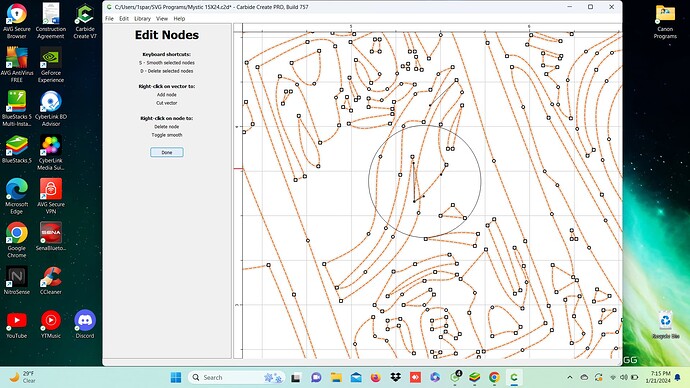Open the View menu

point(162,18)
